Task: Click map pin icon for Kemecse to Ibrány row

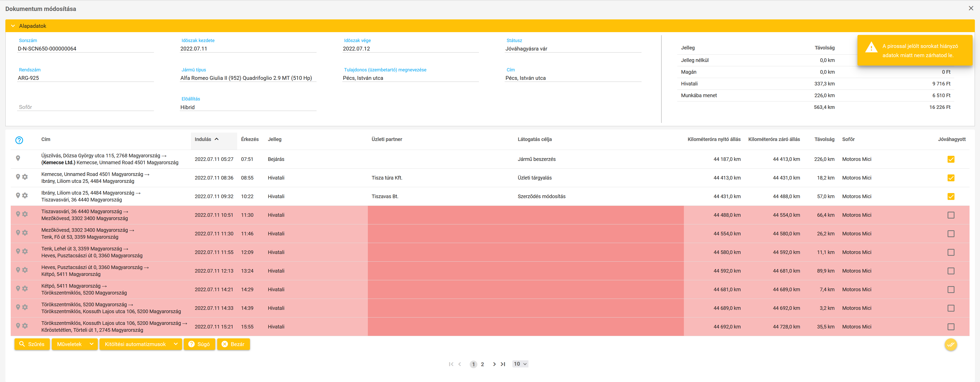Action: click(x=18, y=177)
